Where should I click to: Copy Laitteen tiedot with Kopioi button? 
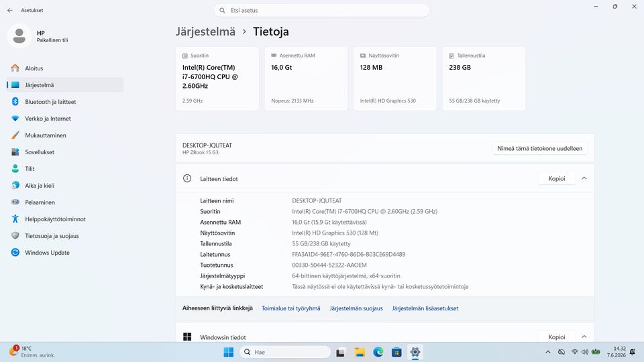coord(557,178)
